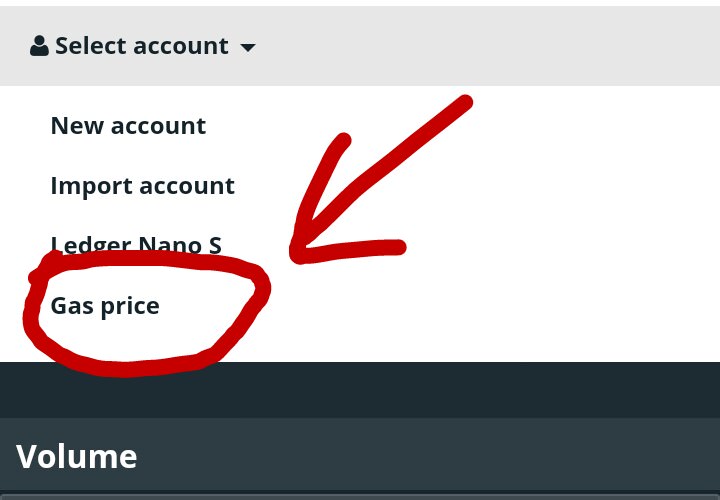This screenshot has width=720, height=500.
Task: Open the Gas price menu entry
Action: click(x=105, y=306)
